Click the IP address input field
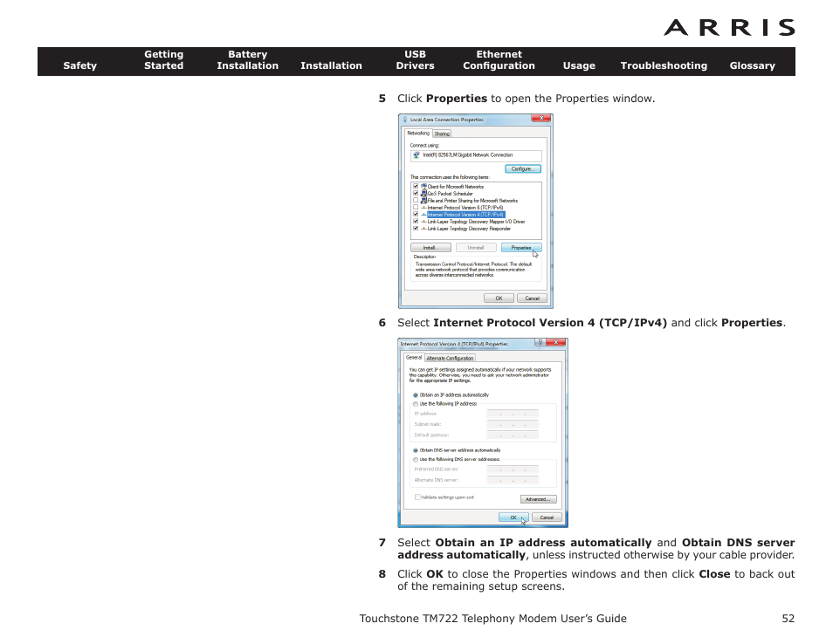833x644 pixels. click(513, 414)
